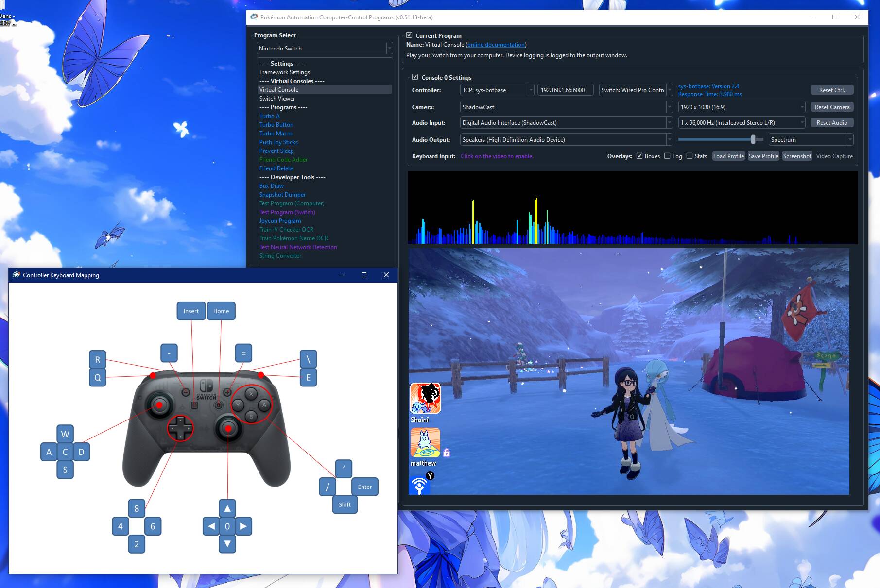Select Turbo A in the program list
The width and height of the screenshot is (880, 588).
pyautogui.click(x=269, y=116)
